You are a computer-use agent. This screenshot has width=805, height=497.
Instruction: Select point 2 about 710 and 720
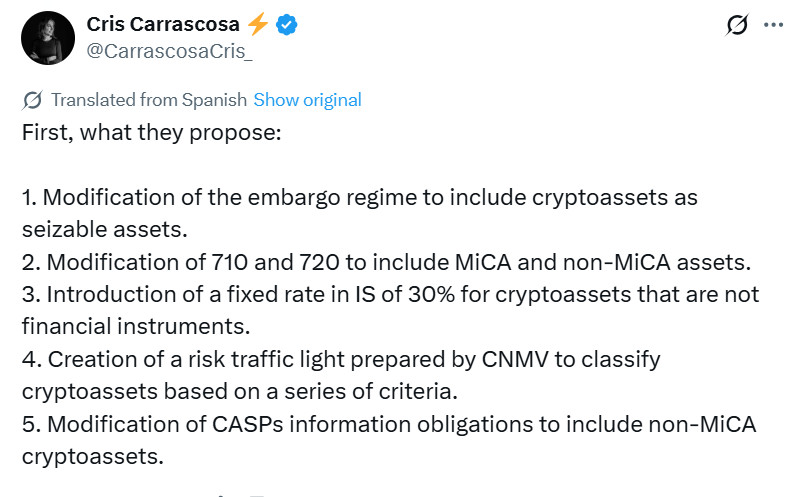[386, 262]
